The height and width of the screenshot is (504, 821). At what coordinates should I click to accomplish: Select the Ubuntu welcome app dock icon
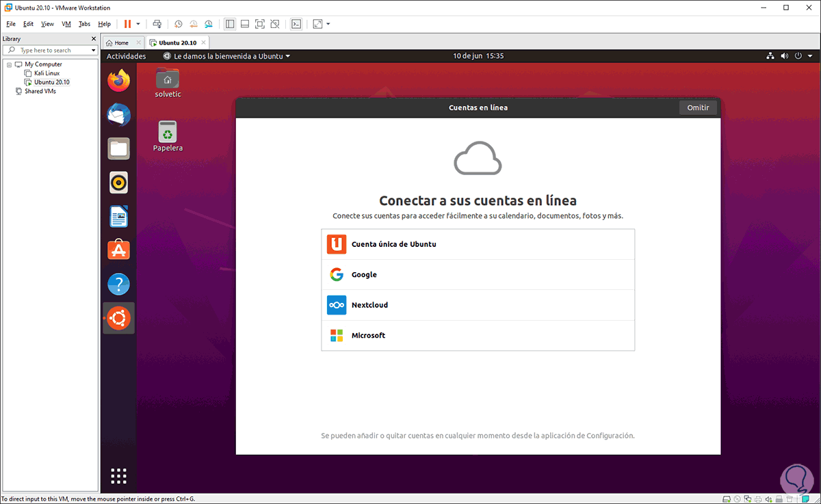tap(119, 318)
